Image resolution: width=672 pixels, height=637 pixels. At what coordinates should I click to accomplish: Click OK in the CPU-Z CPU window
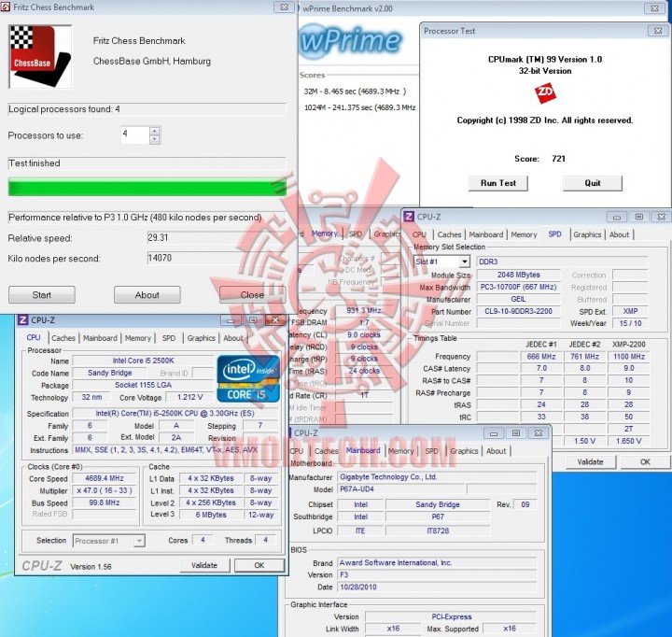pyautogui.click(x=259, y=565)
